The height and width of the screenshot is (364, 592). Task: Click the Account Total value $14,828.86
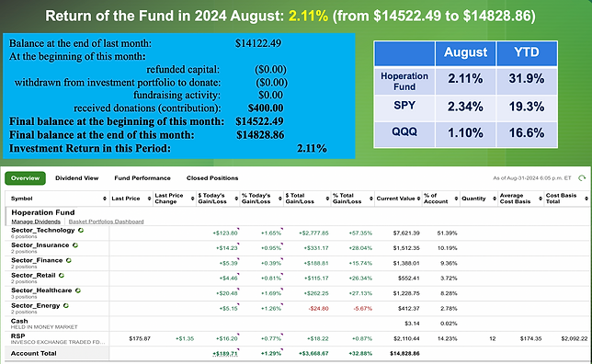pyautogui.click(x=404, y=354)
